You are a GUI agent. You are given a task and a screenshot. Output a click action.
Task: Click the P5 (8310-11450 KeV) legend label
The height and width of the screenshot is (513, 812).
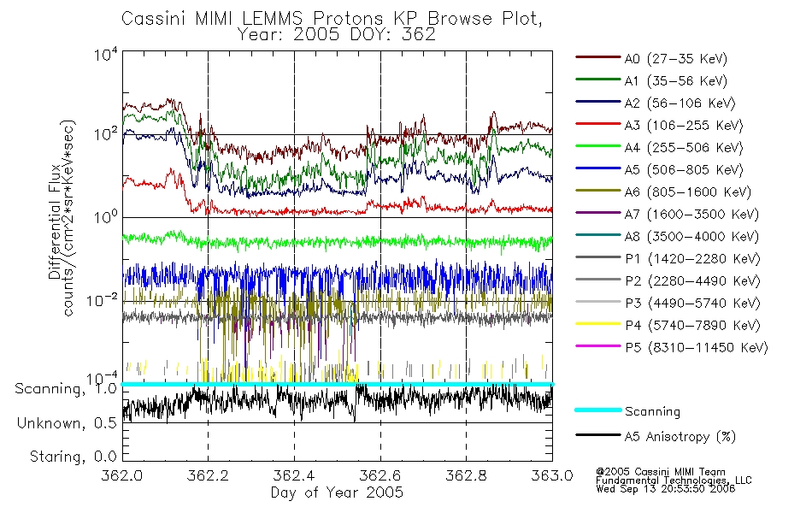[x=697, y=348]
